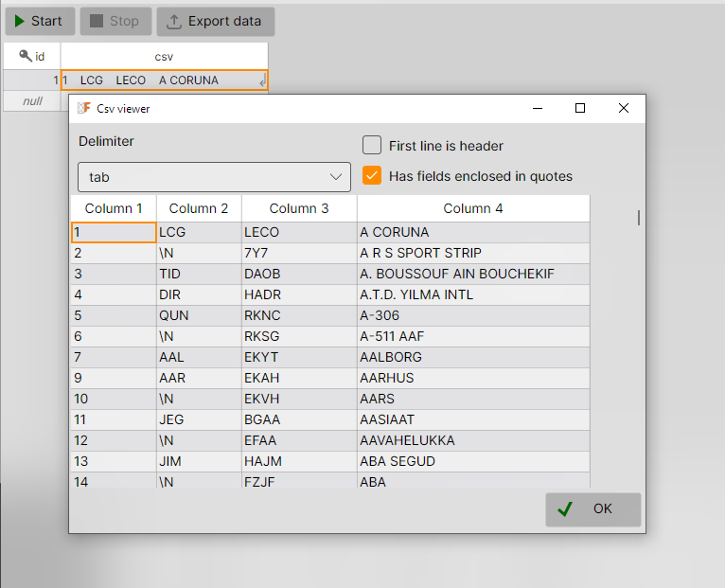Viewport: 725px width, 588px height.
Task: Select the EKYT cell
Action: click(299, 357)
